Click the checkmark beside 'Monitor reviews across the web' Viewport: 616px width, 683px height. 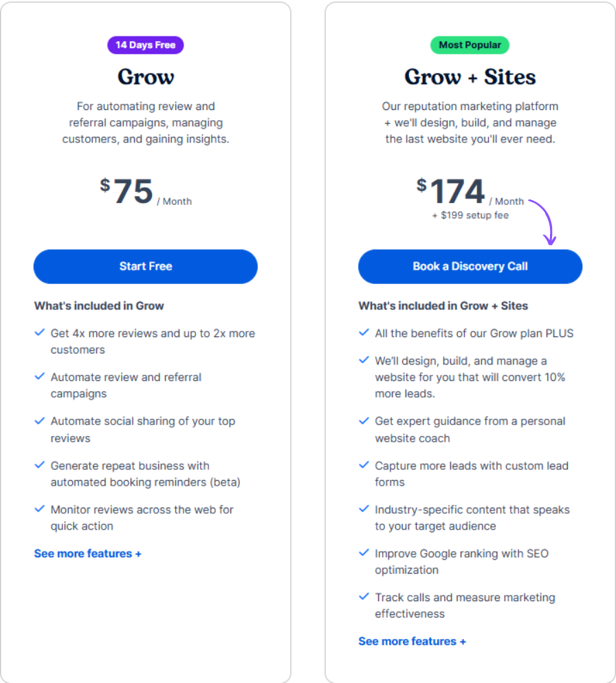click(x=40, y=508)
